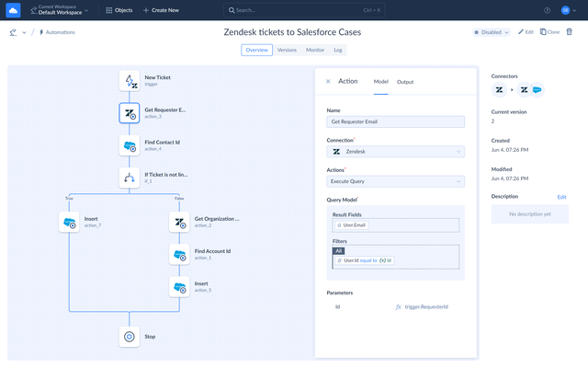Image resolution: width=588 pixels, height=368 pixels.
Task: Click the Stop node icon
Action: pos(130,337)
